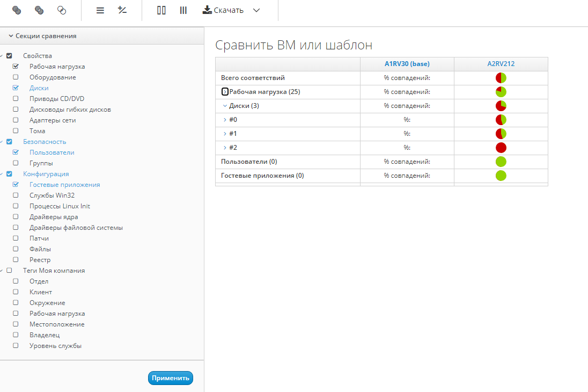
Task: Collapse the Диски (3) row
Action: [225, 106]
